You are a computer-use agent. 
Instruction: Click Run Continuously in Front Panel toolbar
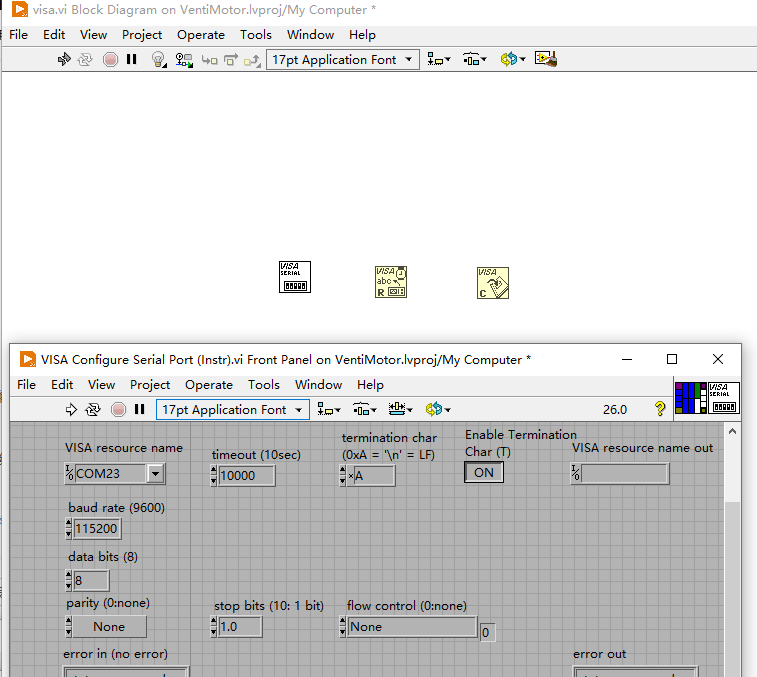pos(93,409)
